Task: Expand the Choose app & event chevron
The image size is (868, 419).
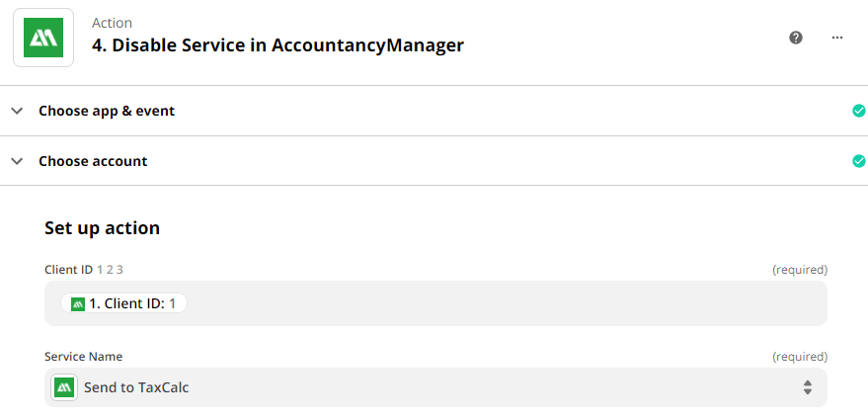Action: point(17,111)
